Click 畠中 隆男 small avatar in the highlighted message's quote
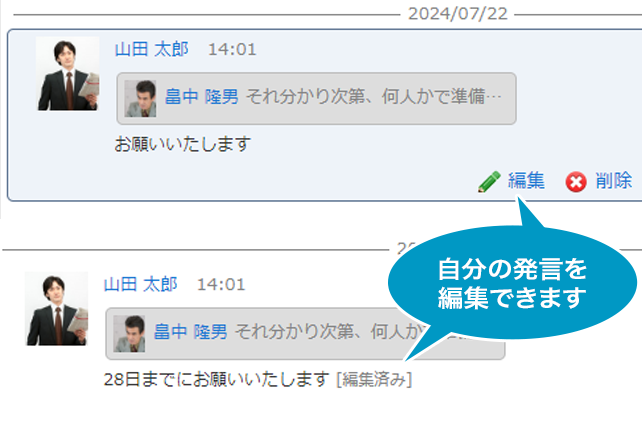Image resolution: width=642 pixels, height=431 pixels. [140, 99]
